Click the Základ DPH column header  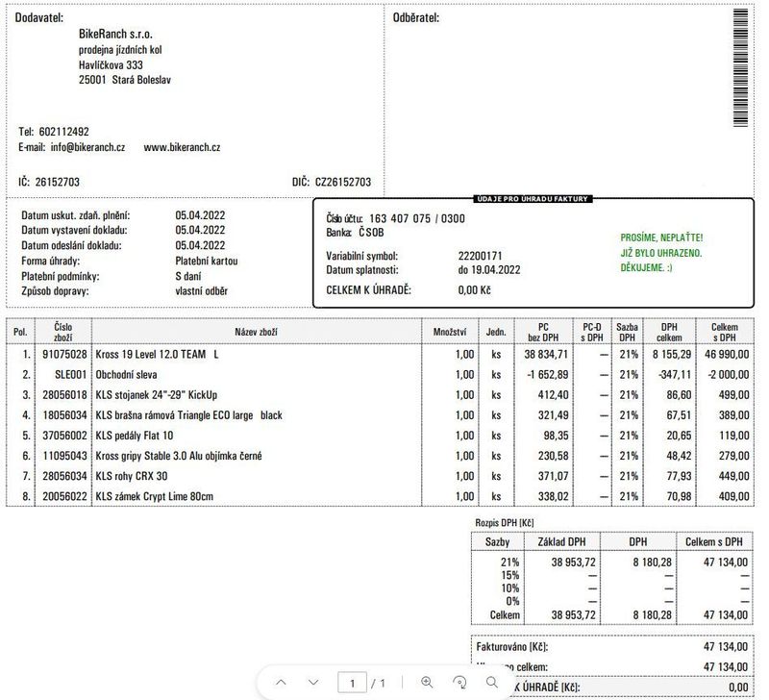(x=561, y=542)
